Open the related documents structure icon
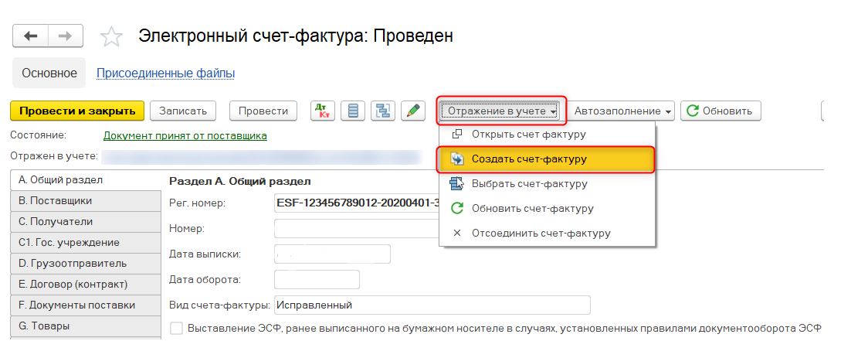This screenshot has width=868, height=358. (383, 111)
